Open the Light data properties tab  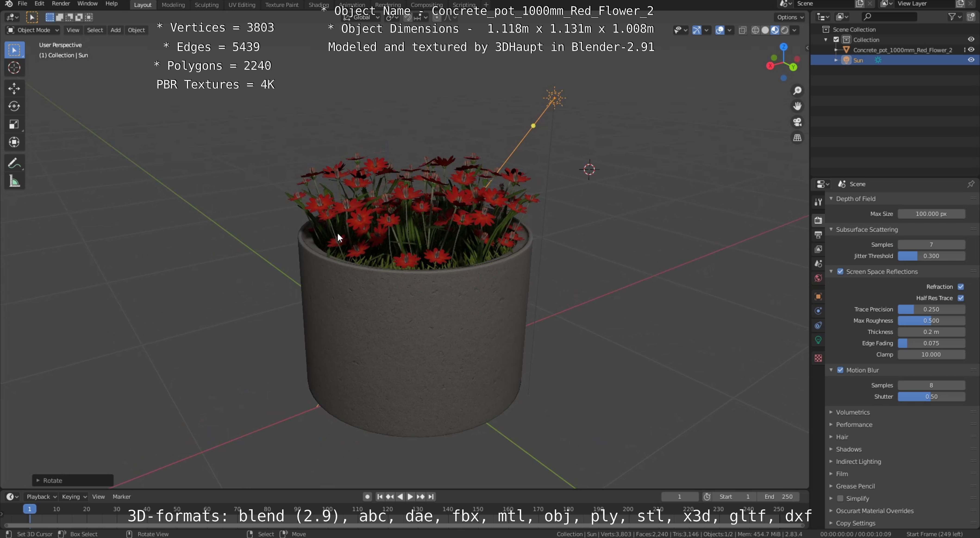click(818, 340)
